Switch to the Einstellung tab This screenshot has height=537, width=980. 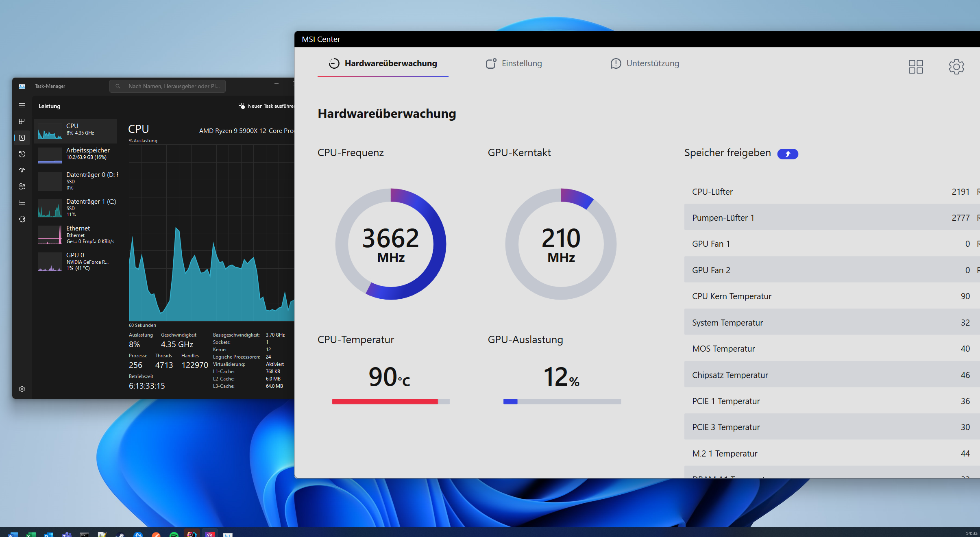point(514,63)
